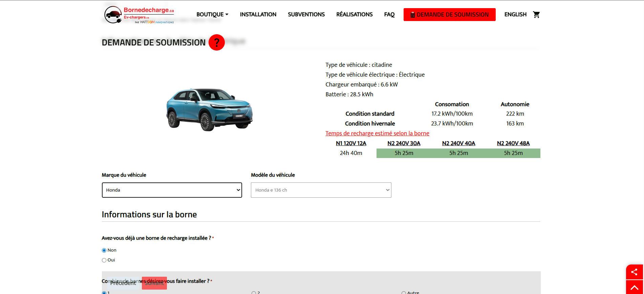Screen dimensions: 644x294
Task: Click '17.2 kWh/100km' consumption value
Action: tap(452, 114)
